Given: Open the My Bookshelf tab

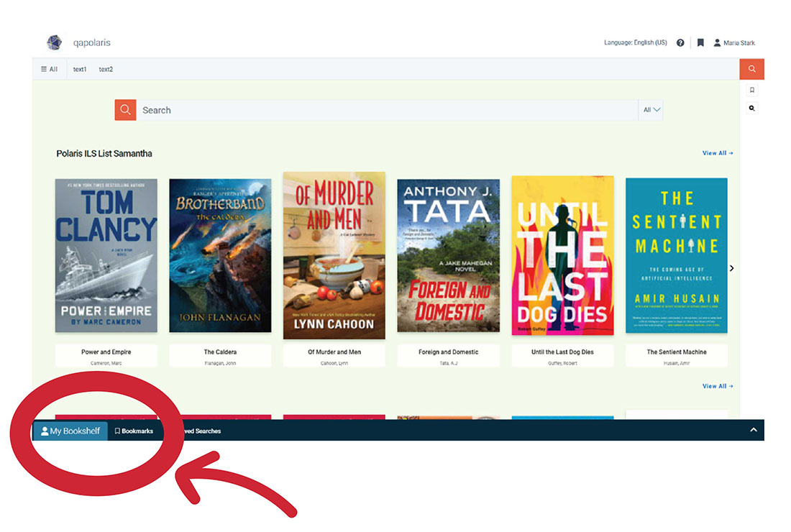Looking at the screenshot, I should (x=70, y=431).
